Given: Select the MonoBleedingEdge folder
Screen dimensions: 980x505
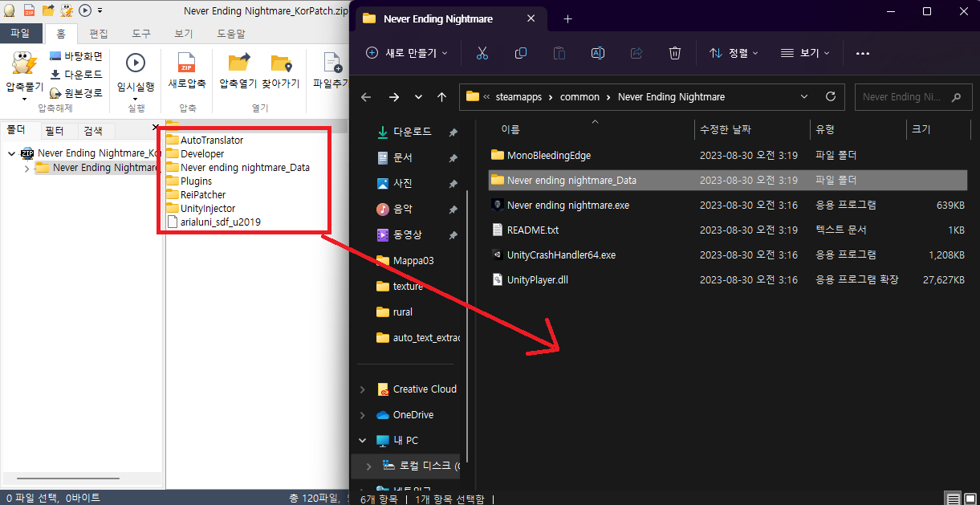Looking at the screenshot, I should tap(549, 155).
